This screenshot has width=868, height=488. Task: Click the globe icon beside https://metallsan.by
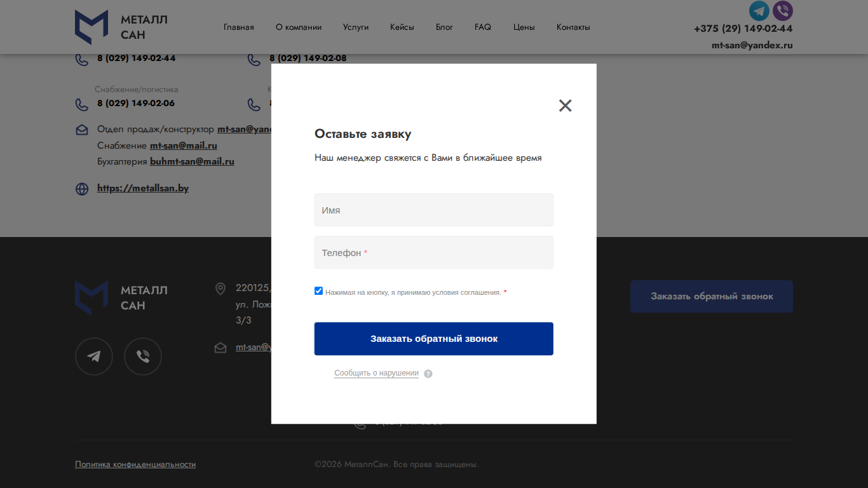tap(82, 189)
